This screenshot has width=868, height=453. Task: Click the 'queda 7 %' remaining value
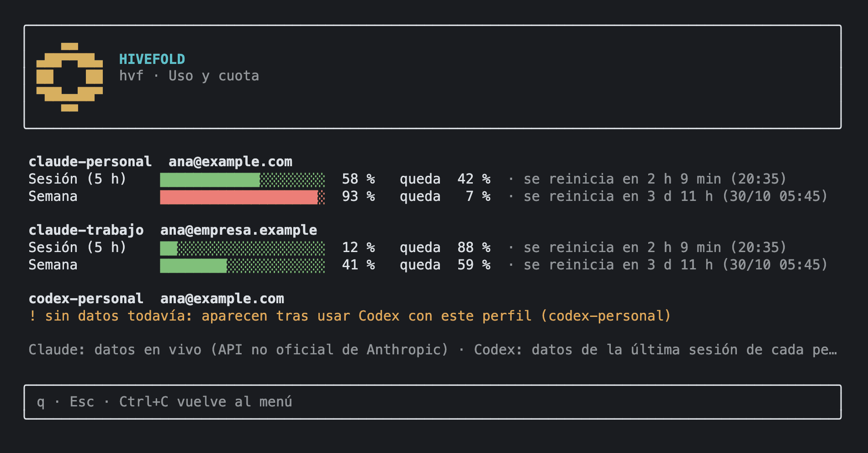445,197
